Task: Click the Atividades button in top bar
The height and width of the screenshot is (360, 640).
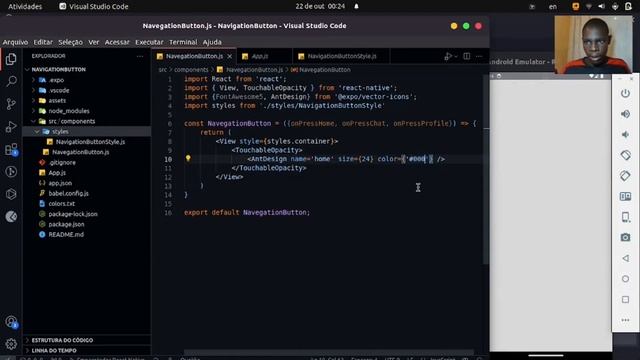Action: click(x=25, y=7)
